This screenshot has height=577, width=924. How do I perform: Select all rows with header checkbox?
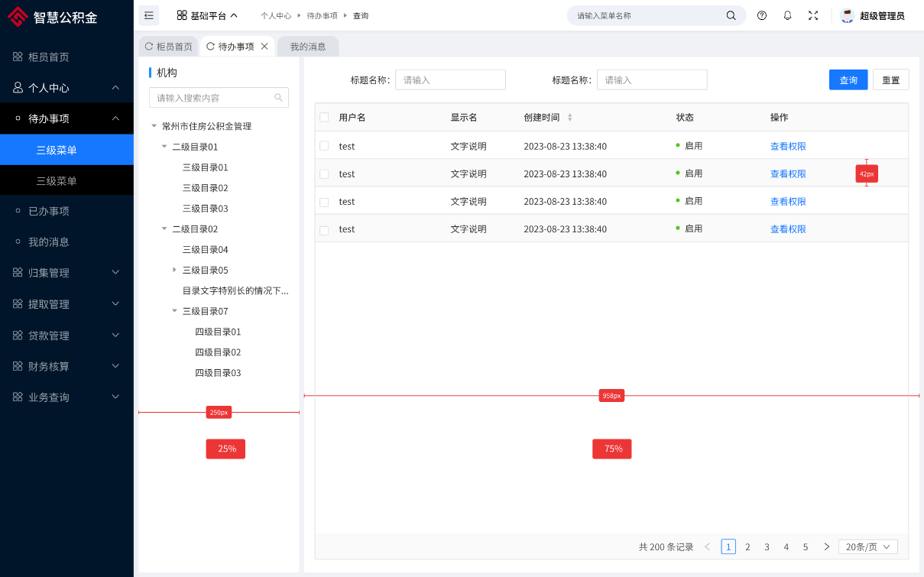pyautogui.click(x=324, y=118)
